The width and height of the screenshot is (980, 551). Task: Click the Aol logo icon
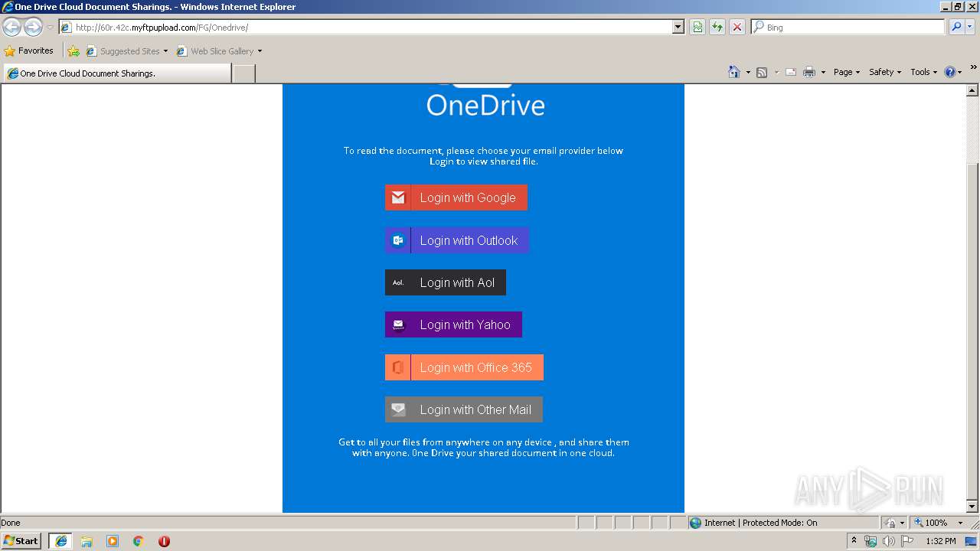click(x=398, y=282)
